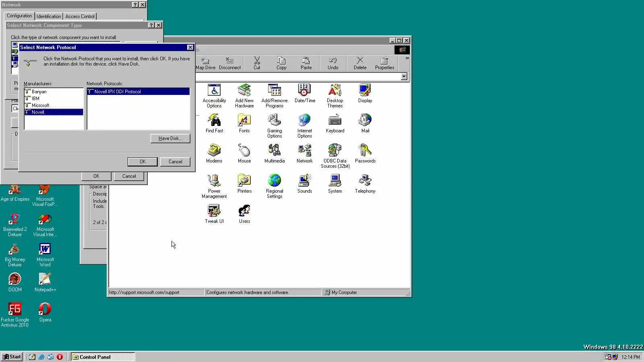Open Accessibility Options in Control Panel

214,95
